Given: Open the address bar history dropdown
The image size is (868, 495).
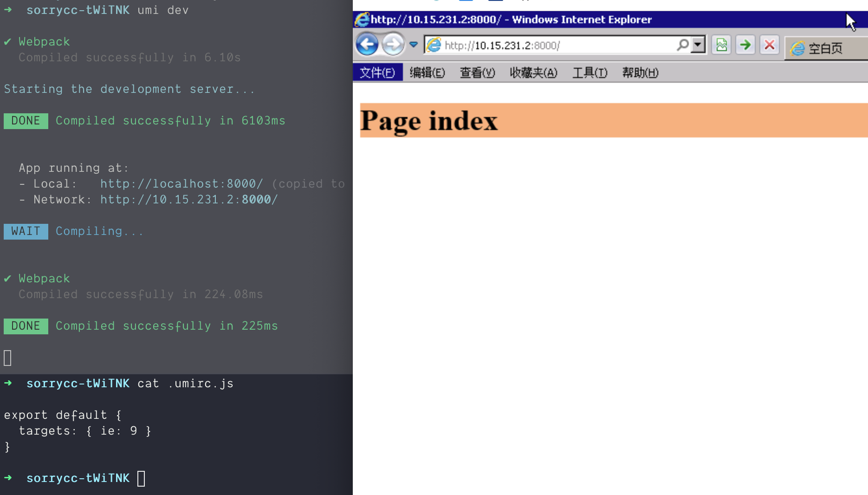Looking at the screenshot, I should 698,45.
